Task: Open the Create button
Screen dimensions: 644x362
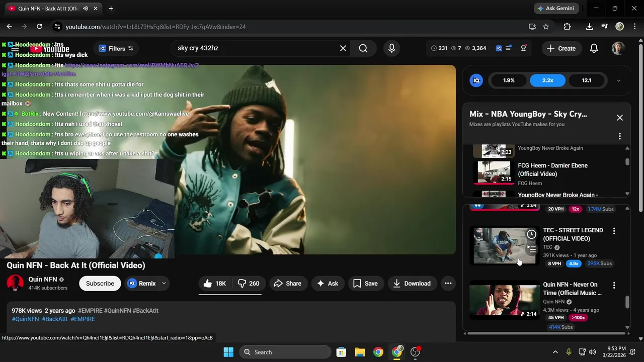Action: click(x=561, y=48)
